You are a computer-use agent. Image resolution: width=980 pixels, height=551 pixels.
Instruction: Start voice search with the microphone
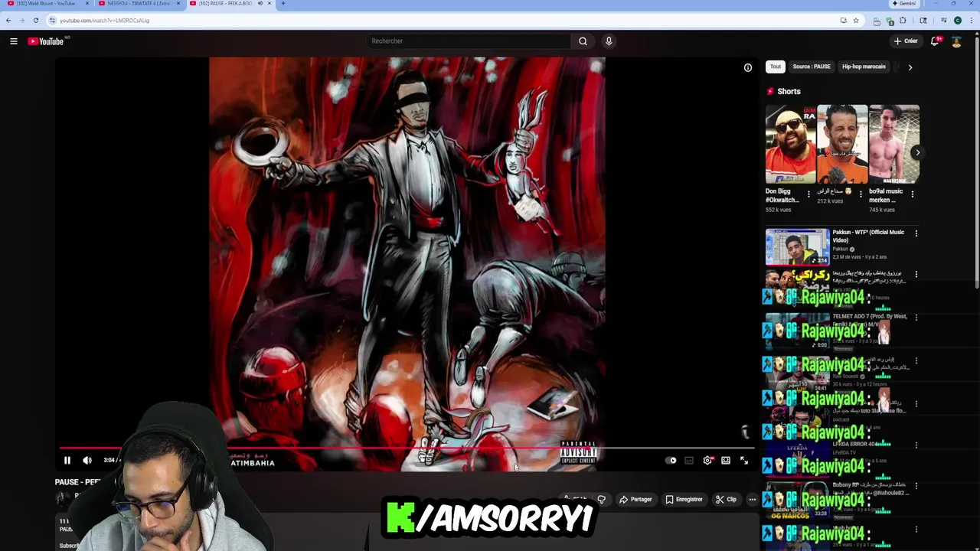609,41
